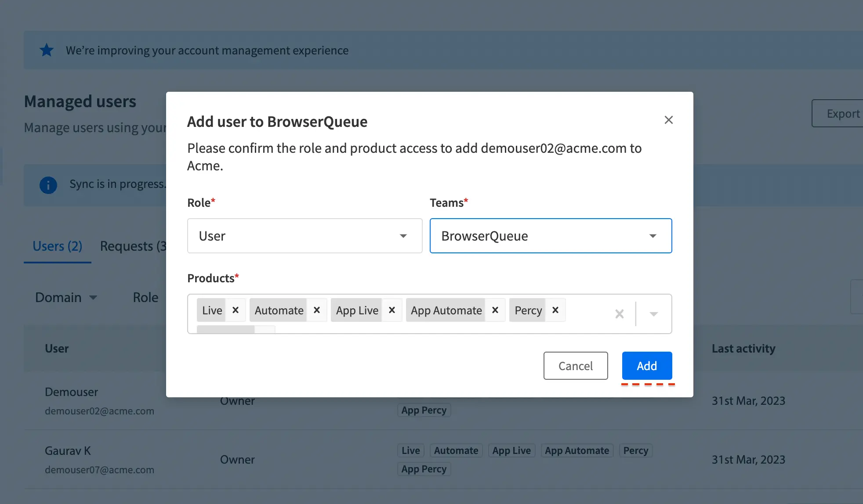Switch to the Users (2) tab
The width and height of the screenshot is (863, 504).
pos(58,246)
